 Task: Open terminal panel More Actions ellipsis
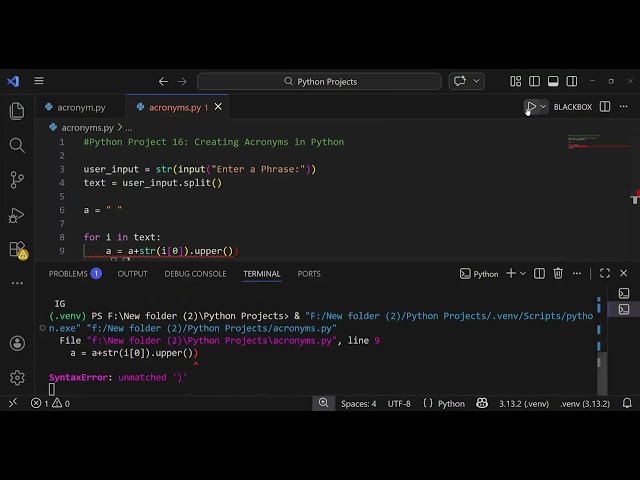577,273
